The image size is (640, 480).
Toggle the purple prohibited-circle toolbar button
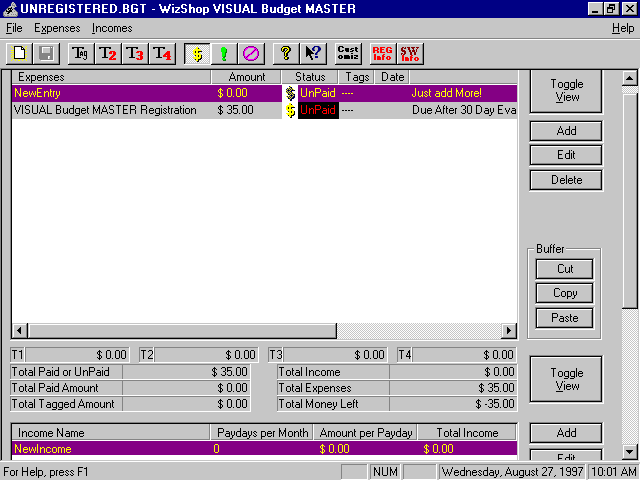pyautogui.click(x=251, y=53)
